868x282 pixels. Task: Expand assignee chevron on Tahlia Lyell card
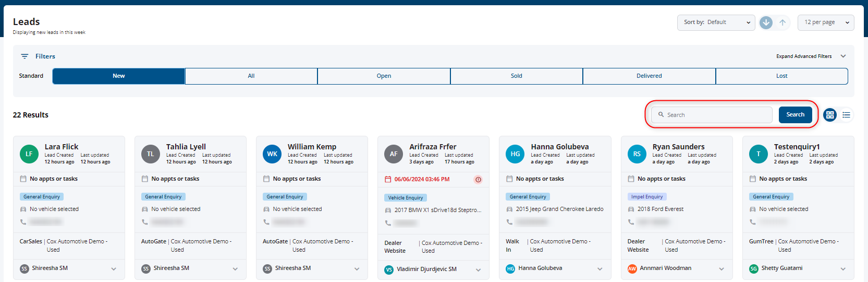point(235,269)
